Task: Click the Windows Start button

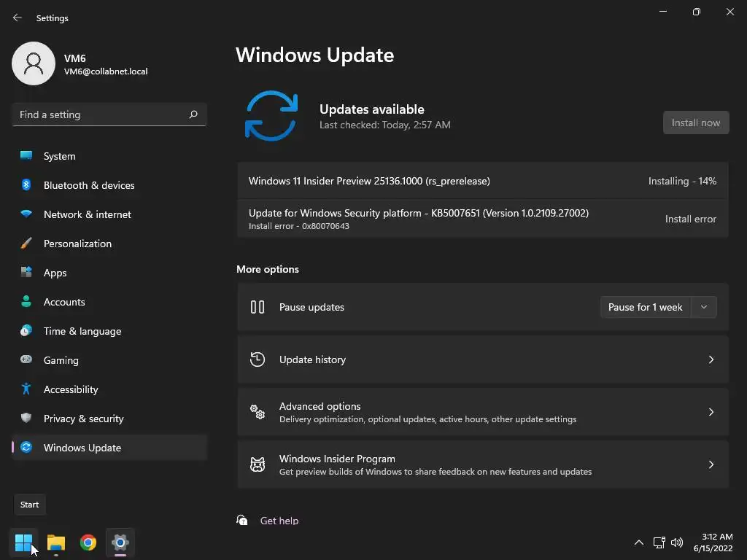Action: tap(23, 542)
